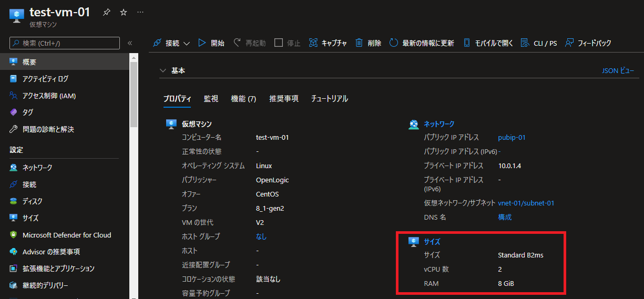The height and width of the screenshot is (299, 644).
Task: Click the 10.0.1.4 private IP value
Action: [509, 166]
